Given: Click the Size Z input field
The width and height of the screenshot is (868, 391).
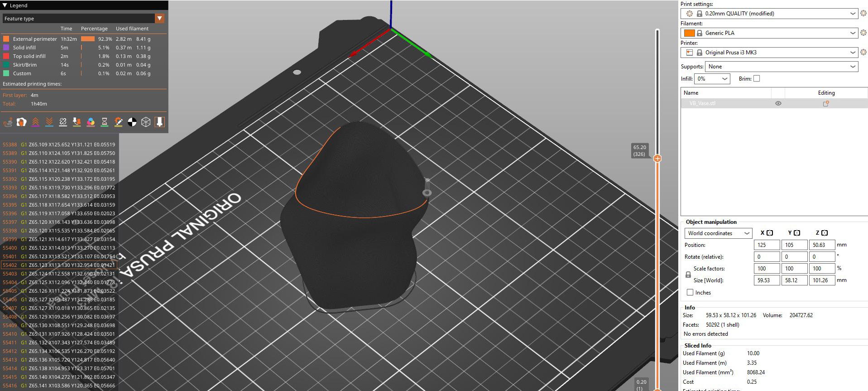Looking at the screenshot, I should pos(822,280).
